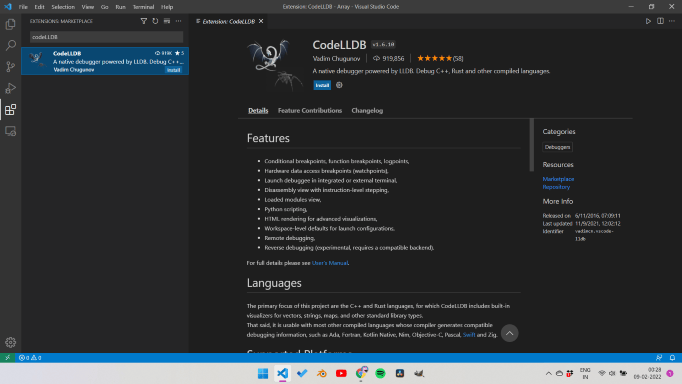
Task: Click the Run icon in editor title bar
Action: [x=648, y=21]
